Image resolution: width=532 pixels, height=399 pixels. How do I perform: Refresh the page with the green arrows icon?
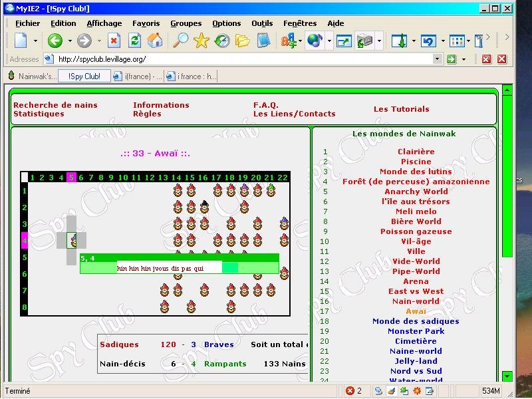[x=135, y=41]
